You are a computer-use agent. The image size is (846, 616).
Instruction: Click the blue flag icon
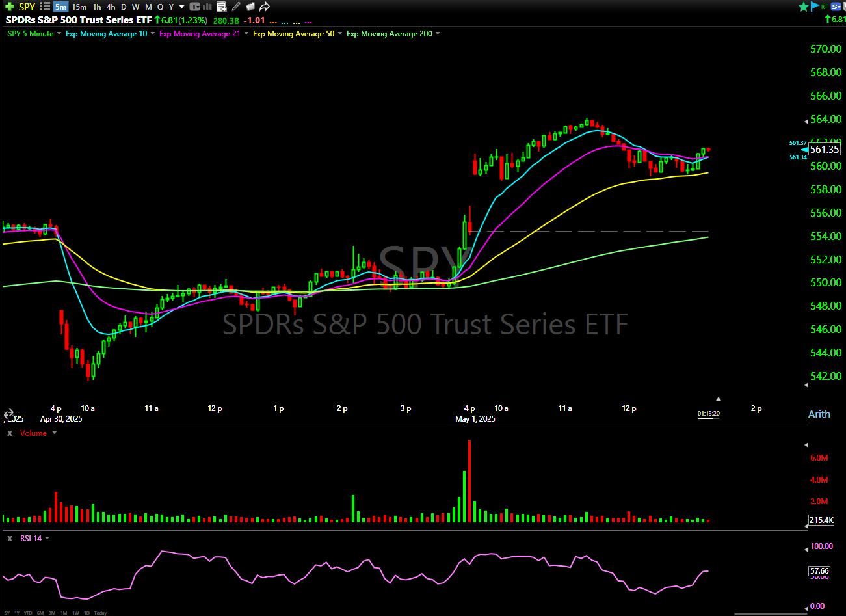(815, 7)
